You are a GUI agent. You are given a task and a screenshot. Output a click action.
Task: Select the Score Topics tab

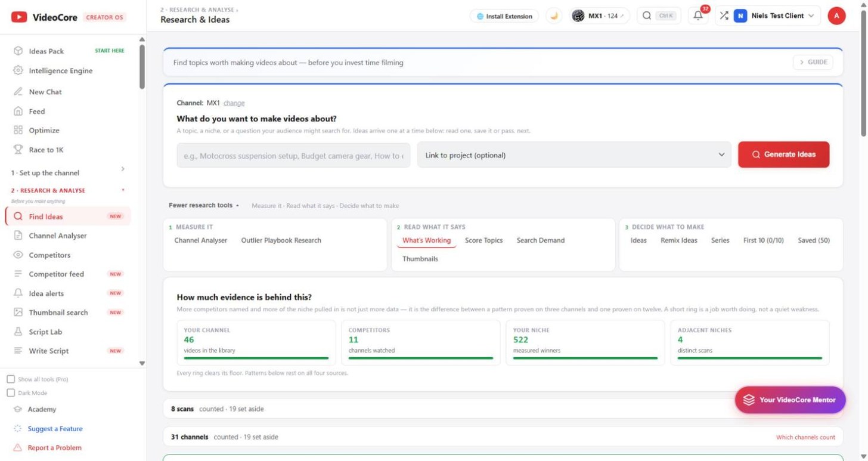[x=483, y=240]
